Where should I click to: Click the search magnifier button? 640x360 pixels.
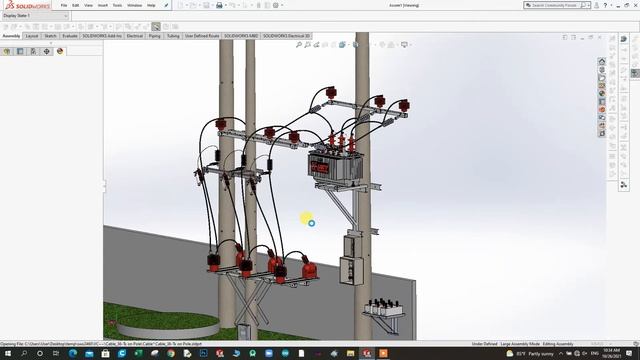tap(583, 5)
